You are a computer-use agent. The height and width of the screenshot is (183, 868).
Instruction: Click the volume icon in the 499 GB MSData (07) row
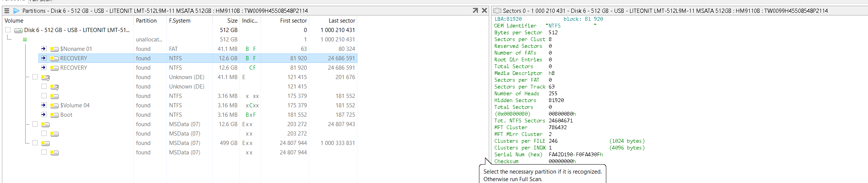click(x=46, y=143)
